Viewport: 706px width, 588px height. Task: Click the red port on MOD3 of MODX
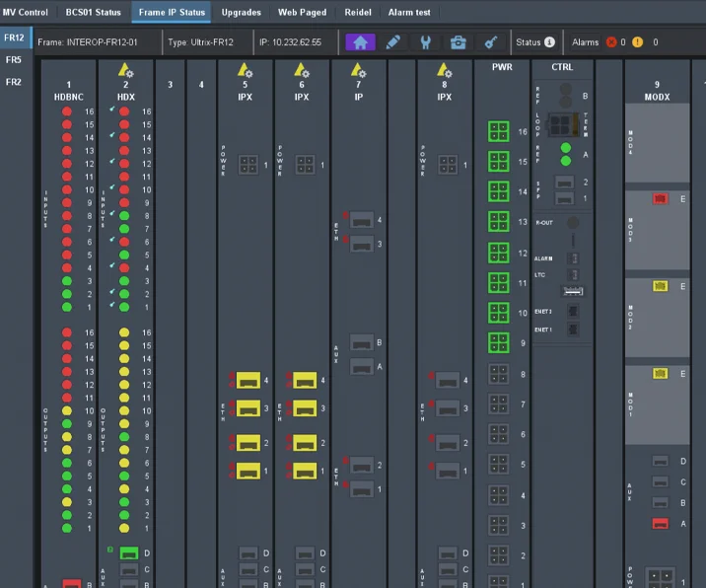[661, 199]
